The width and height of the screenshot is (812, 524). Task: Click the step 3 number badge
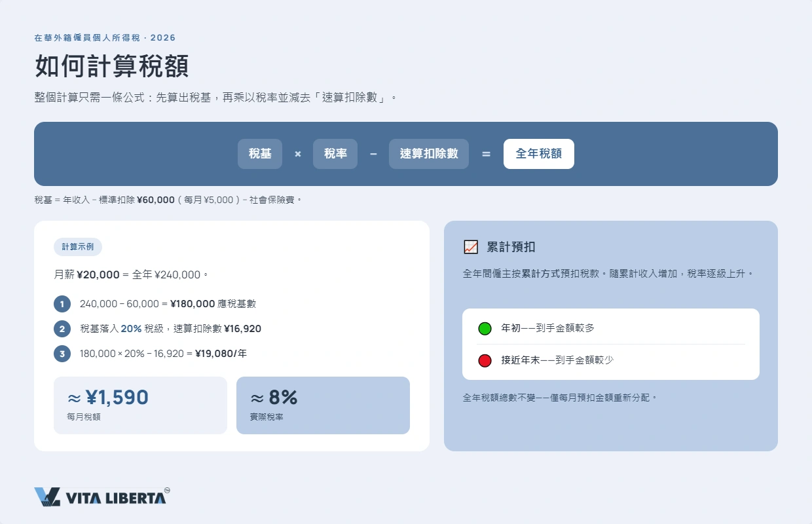(x=62, y=354)
